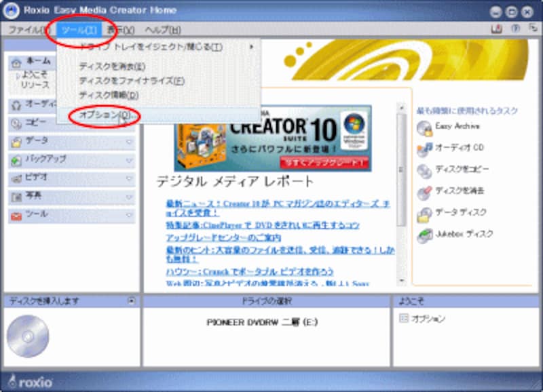Click the Tools toolbox icon in sidebar

[16, 216]
